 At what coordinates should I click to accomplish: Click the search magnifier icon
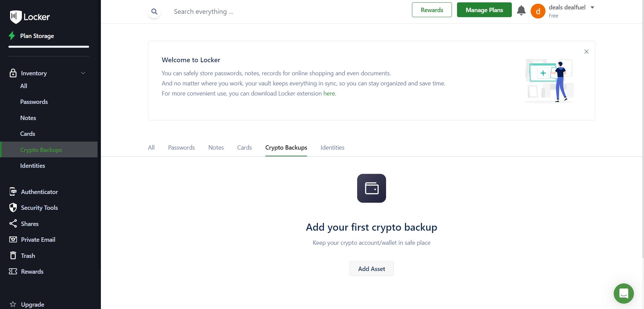(154, 11)
